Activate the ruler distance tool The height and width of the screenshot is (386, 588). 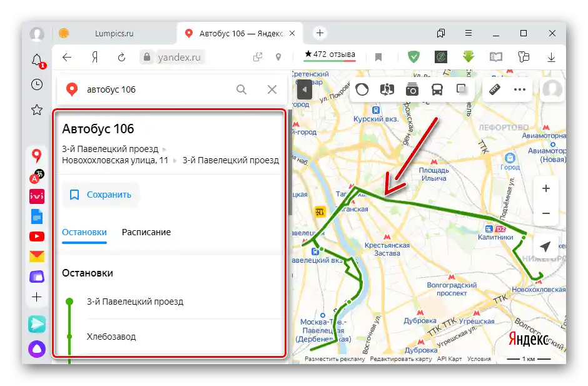click(495, 89)
